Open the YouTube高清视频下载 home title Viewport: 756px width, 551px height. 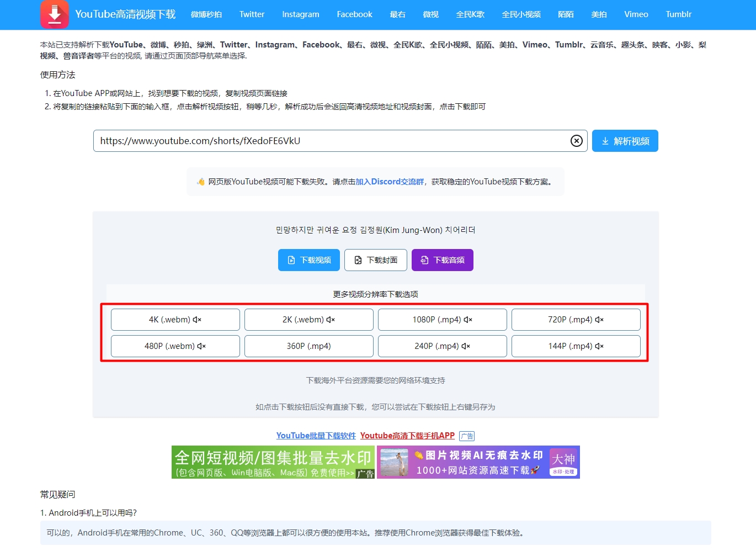125,14
